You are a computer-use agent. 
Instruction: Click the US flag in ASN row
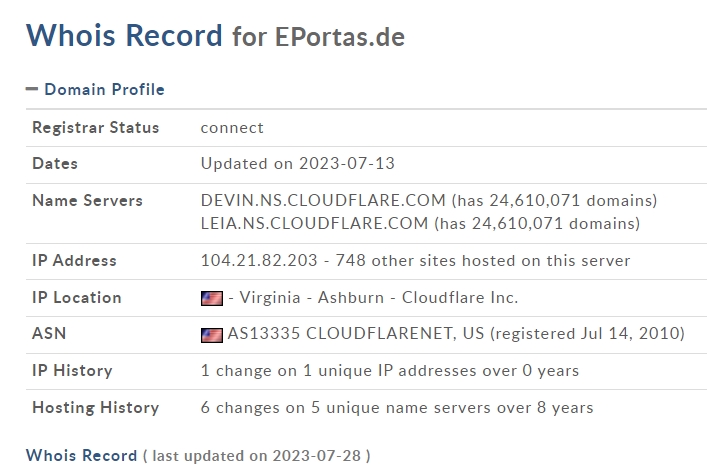click(212, 335)
